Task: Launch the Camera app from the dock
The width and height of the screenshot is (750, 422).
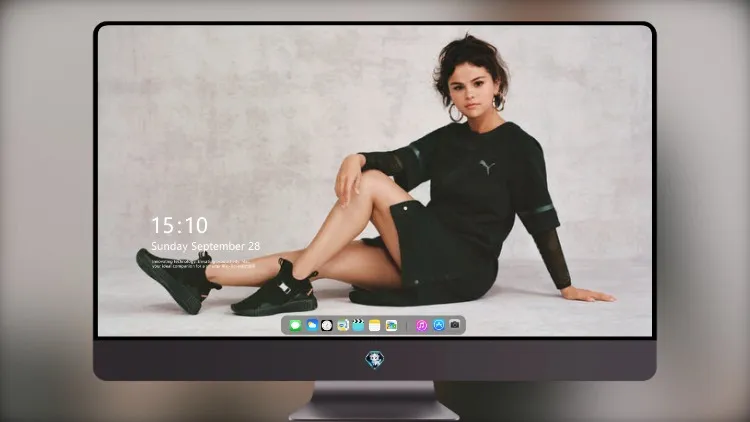Action: click(x=455, y=325)
